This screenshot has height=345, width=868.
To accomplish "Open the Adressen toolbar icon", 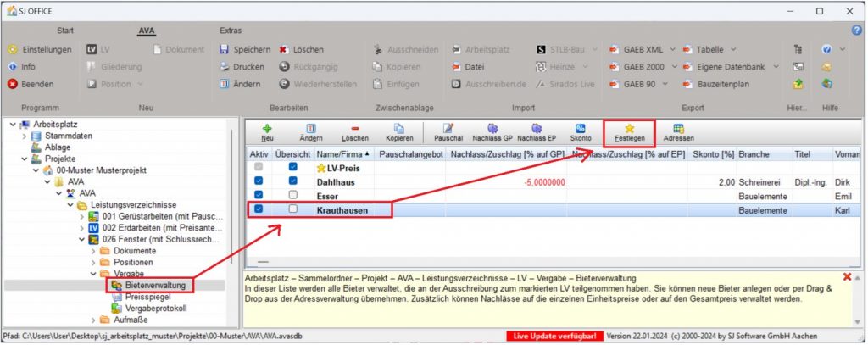I will point(678,127).
